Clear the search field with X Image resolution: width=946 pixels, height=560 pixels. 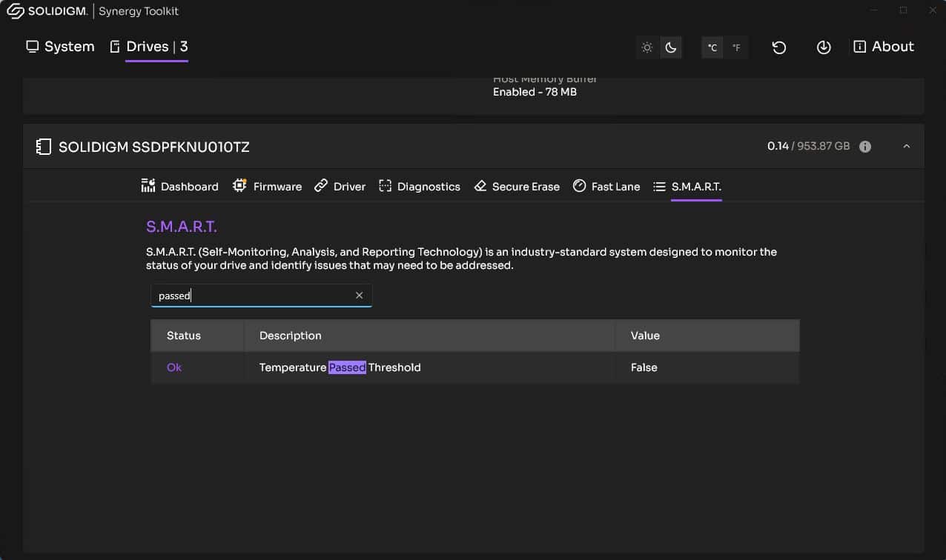tap(360, 296)
